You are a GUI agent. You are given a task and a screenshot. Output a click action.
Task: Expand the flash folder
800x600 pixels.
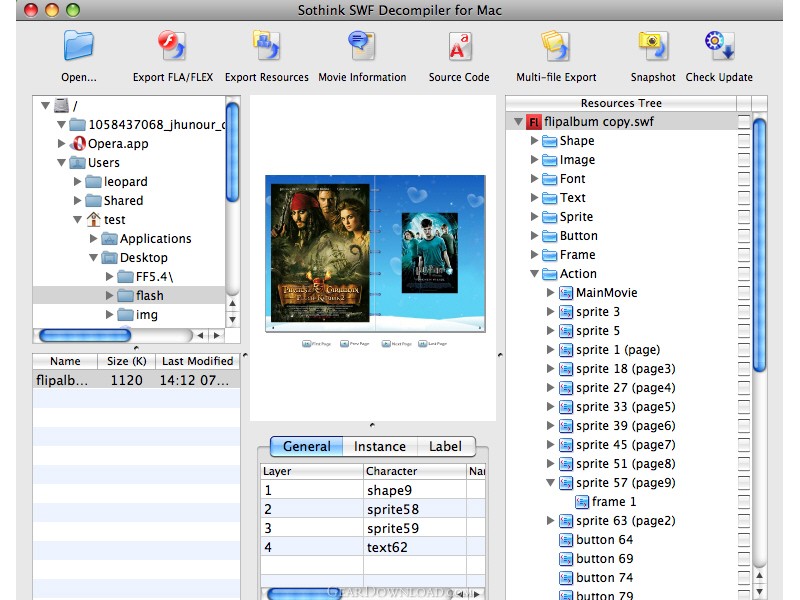coord(109,295)
